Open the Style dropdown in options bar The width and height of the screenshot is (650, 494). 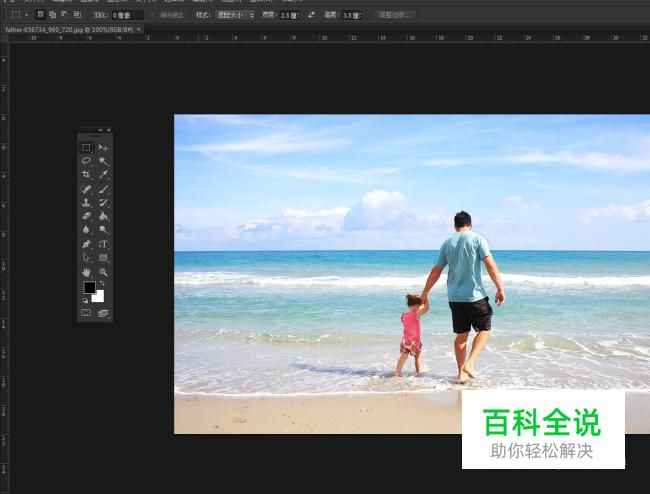coord(236,15)
